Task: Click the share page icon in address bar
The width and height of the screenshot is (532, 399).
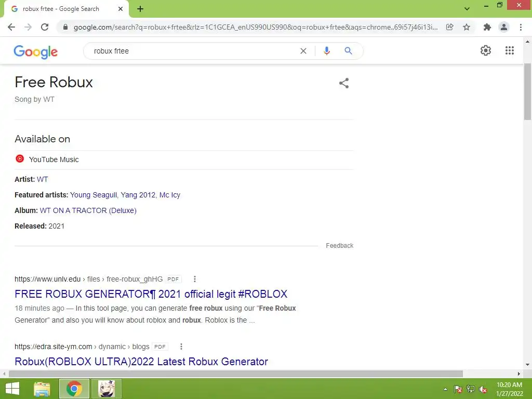Action: 450,27
